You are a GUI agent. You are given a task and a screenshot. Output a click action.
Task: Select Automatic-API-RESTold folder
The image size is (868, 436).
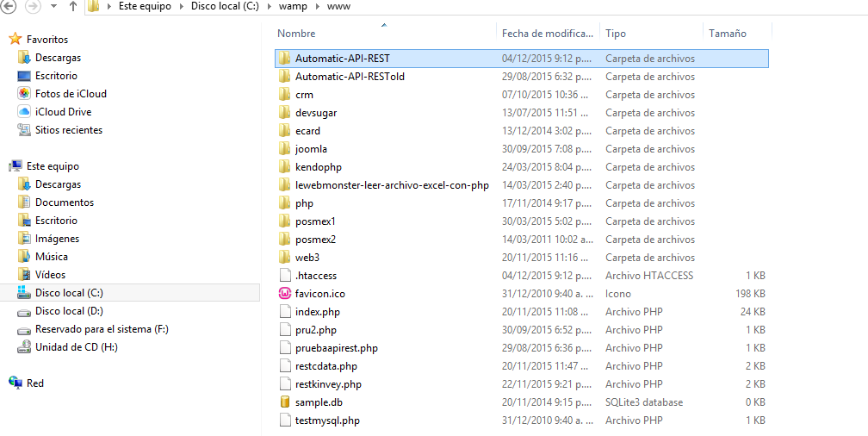pyautogui.click(x=350, y=77)
